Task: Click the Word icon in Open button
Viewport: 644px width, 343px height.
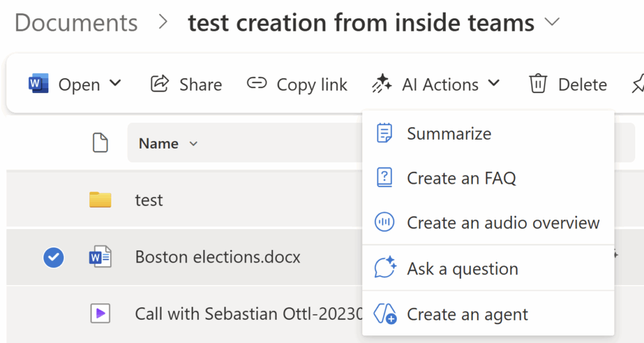Action: pos(38,84)
